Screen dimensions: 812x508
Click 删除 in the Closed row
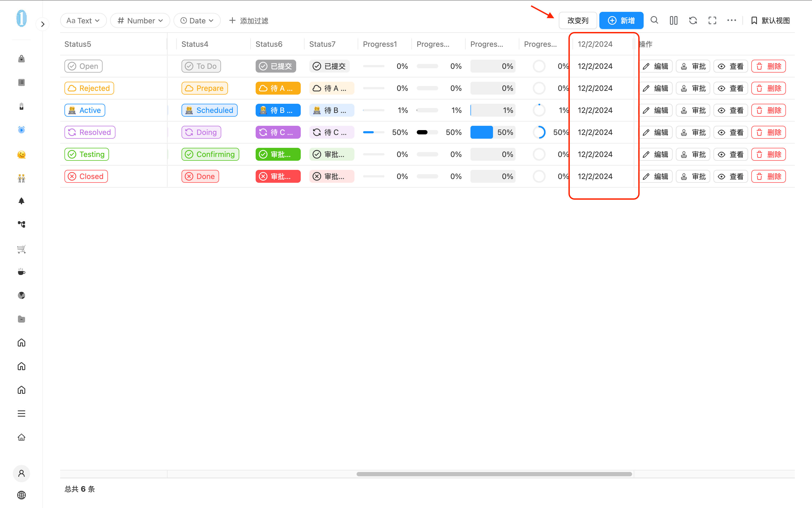click(x=769, y=176)
